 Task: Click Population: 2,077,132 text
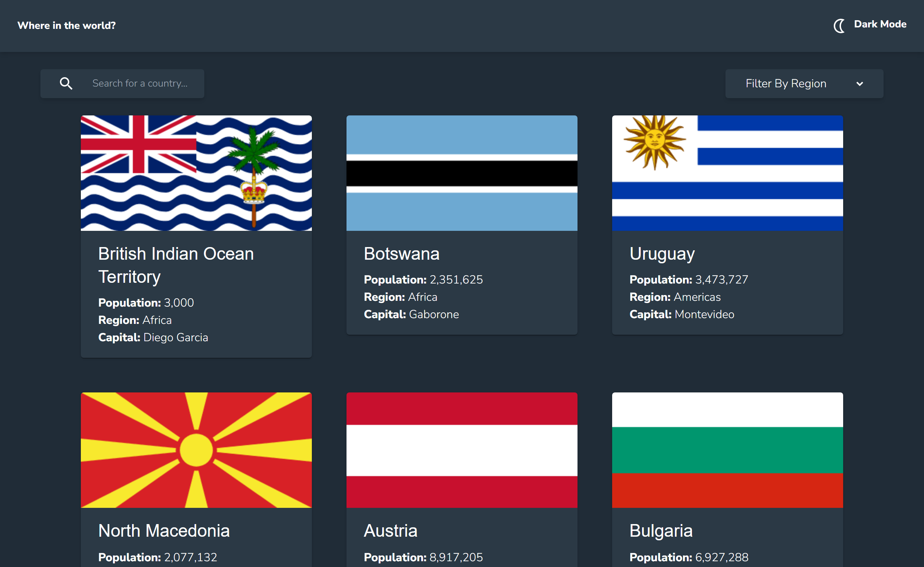(158, 557)
